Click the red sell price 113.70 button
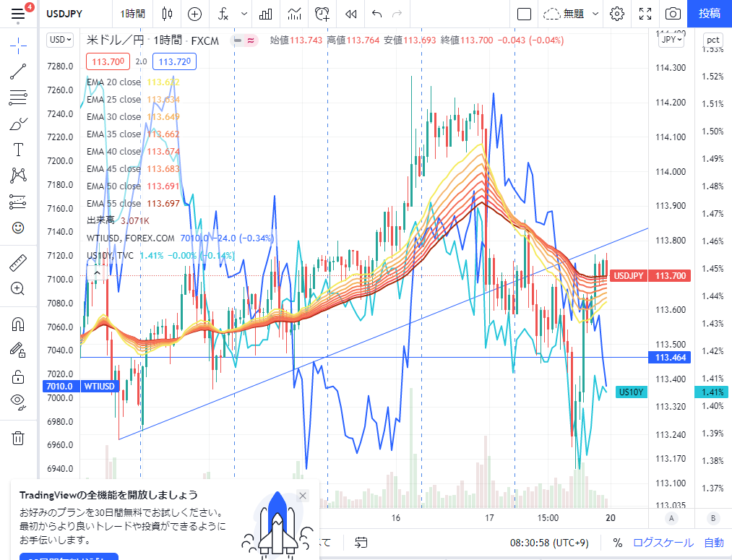 (x=108, y=61)
